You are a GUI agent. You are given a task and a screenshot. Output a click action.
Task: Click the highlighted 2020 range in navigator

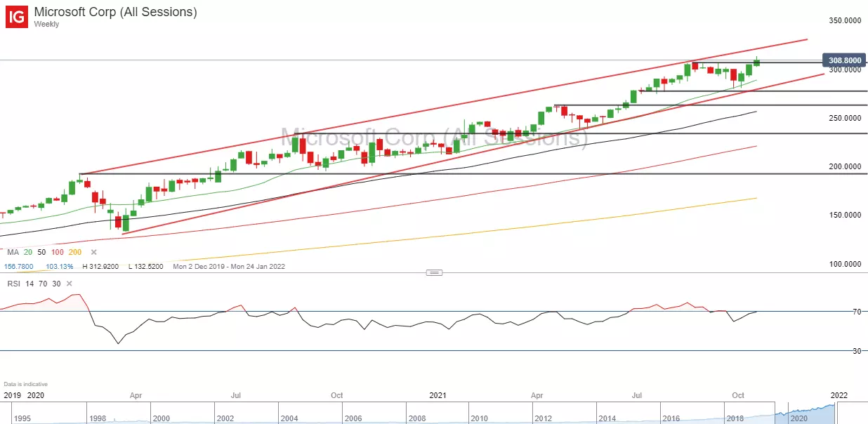click(808, 413)
